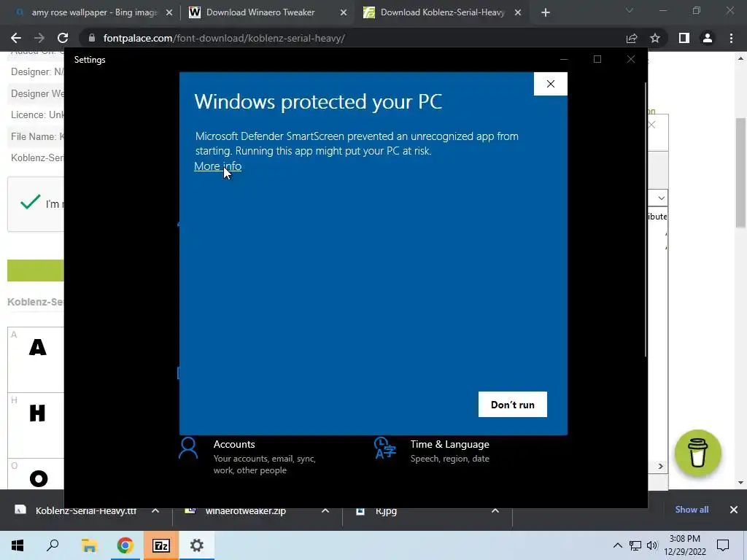Click the green checkmark captcha box
This screenshot has height=560, width=747.
coord(31,203)
